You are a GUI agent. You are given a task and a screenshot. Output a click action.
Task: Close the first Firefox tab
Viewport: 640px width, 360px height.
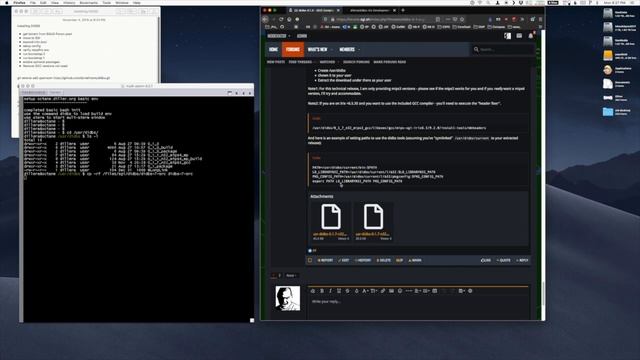pyautogui.click(x=337, y=10)
